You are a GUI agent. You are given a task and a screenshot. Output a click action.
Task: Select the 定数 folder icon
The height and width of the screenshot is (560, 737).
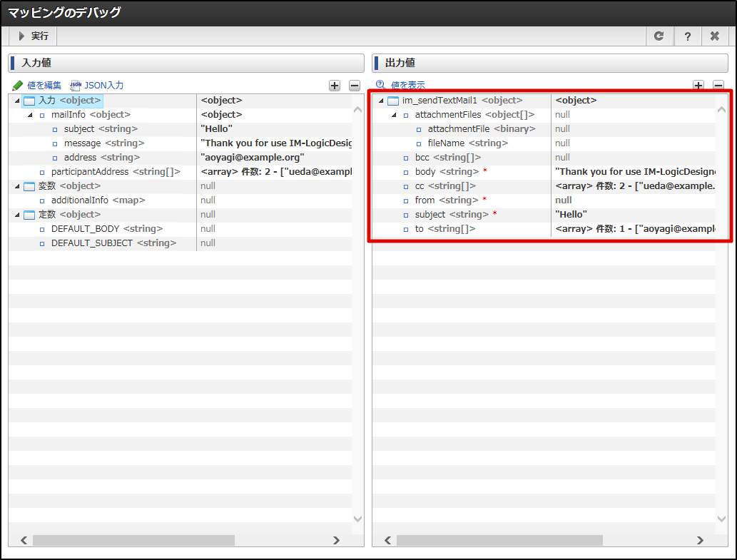point(29,215)
